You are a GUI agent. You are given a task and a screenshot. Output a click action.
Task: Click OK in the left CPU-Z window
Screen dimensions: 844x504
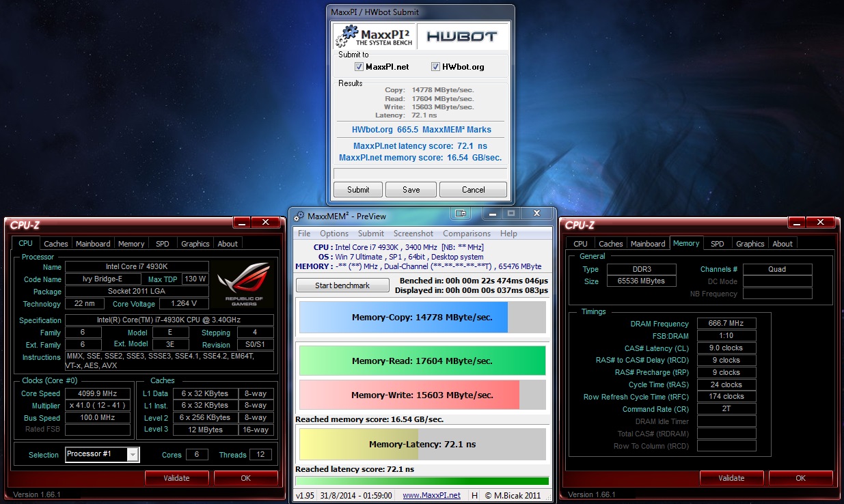click(245, 478)
